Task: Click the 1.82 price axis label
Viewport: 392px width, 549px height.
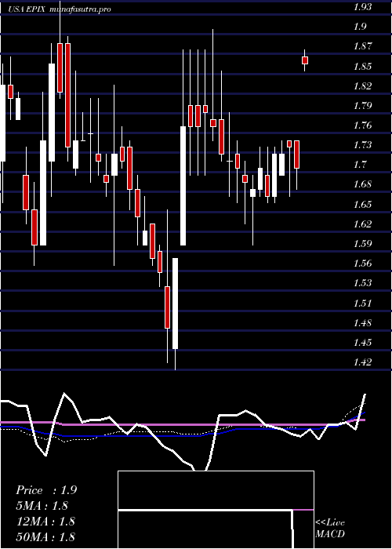Action: [x=362, y=85]
